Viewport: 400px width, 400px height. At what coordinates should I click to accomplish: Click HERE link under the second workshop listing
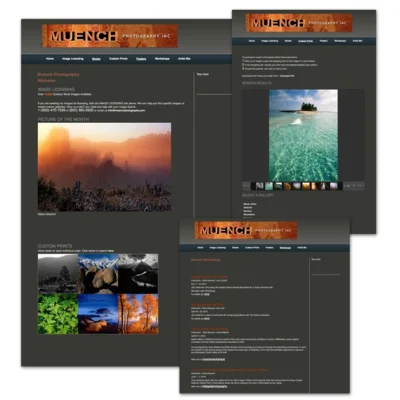pos(207,319)
